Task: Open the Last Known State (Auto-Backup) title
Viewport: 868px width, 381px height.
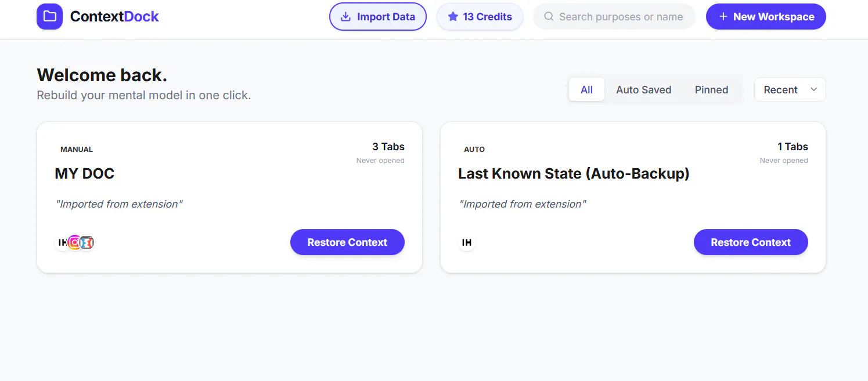Action: (574, 173)
